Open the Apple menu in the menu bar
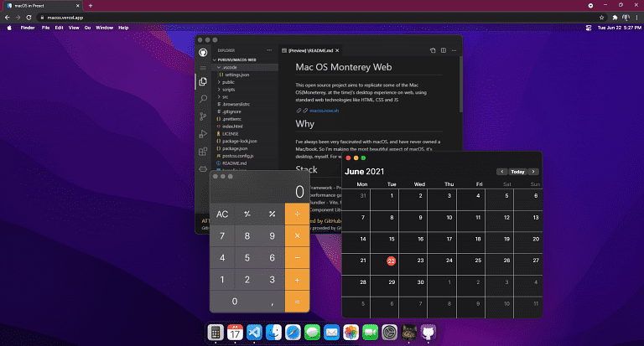644x346 pixels. (9, 28)
